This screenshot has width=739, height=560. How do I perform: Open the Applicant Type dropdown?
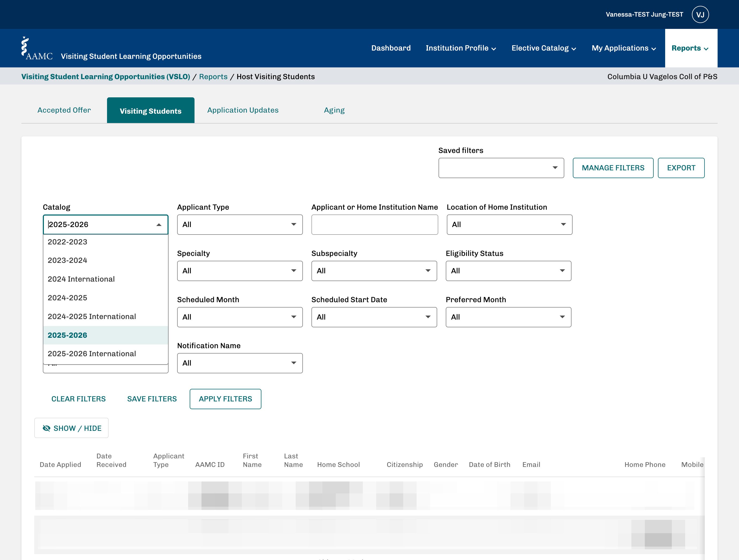click(x=240, y=225)
